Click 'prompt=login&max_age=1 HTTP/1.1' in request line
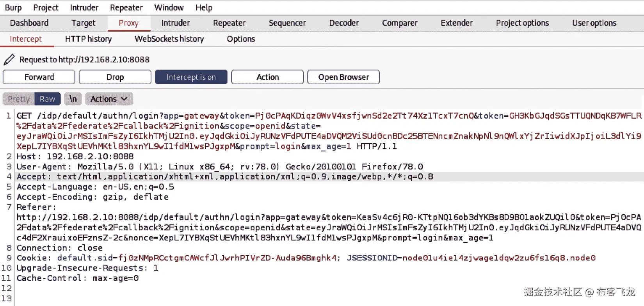Image resolution: width=644 pixels, height=306 pixels. pyautogui.click(x=319, y=146)
